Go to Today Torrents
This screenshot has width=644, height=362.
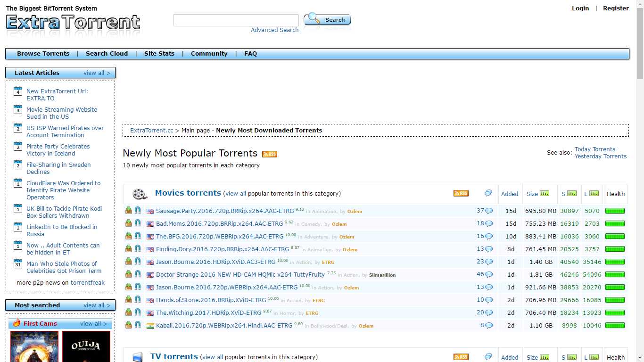(595, 149)
